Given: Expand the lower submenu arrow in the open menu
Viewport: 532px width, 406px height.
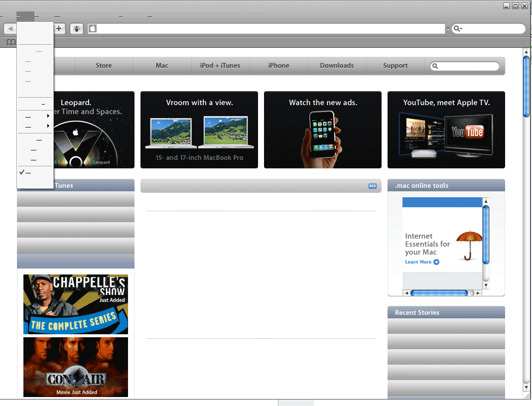Looking at the screenshot, I should tap(48, 126).
